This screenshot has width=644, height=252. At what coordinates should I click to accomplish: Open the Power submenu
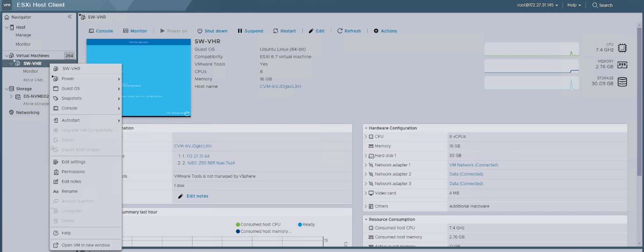tap(86, 79)
